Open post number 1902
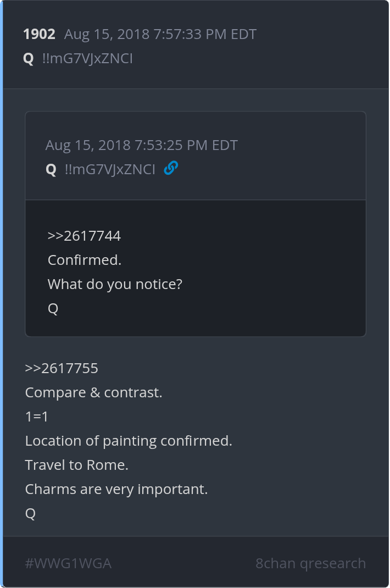390x588 pixels. [39, 34]
